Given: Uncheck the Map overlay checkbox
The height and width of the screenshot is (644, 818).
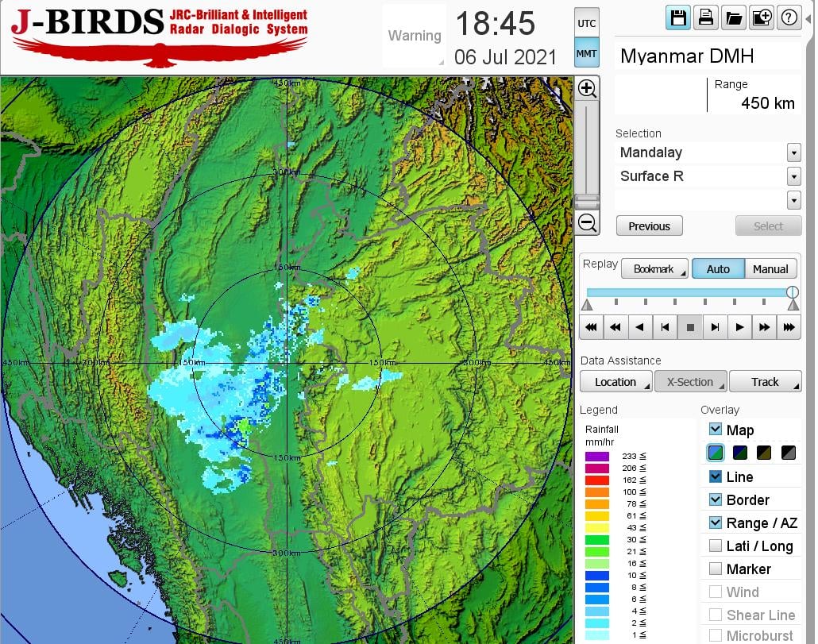Looking at the screenshot, I should tap(716, 430).
